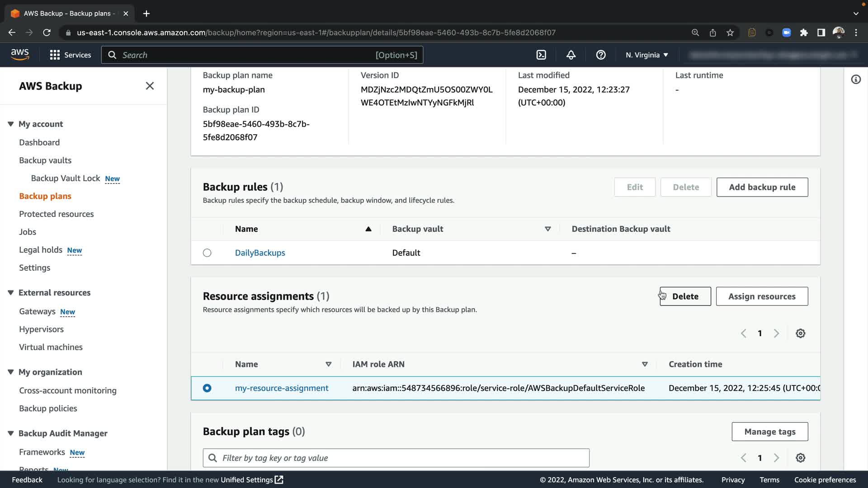Image resolution: width=868 pixels, height=488 pixels.
Task: Close the AWS Backup sidebar
Action: click(x=150, y=86)
